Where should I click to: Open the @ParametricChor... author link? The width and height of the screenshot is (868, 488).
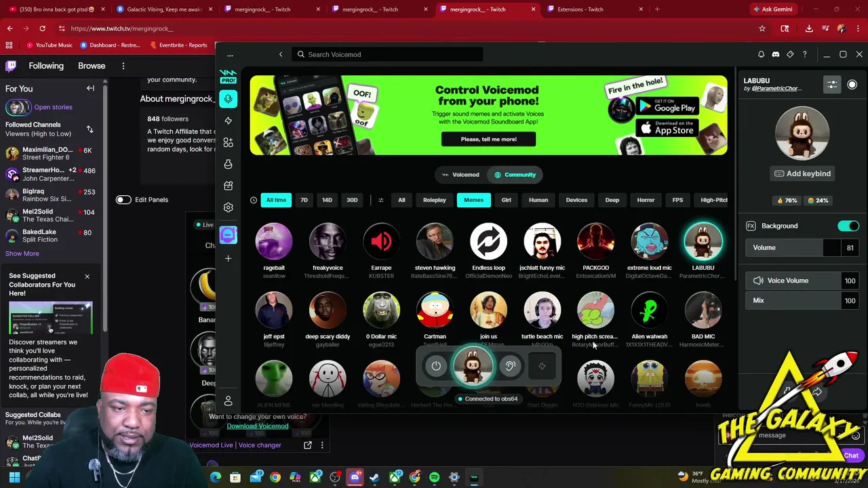pos(776,88)
